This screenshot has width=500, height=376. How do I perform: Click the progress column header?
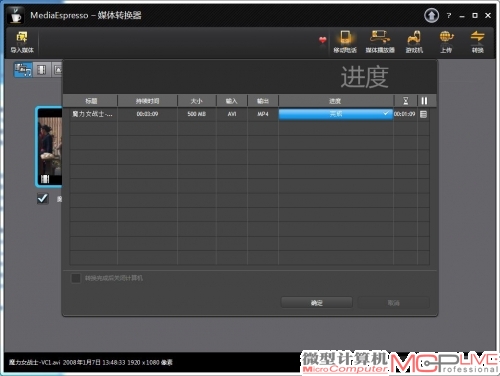coord(335,101)
